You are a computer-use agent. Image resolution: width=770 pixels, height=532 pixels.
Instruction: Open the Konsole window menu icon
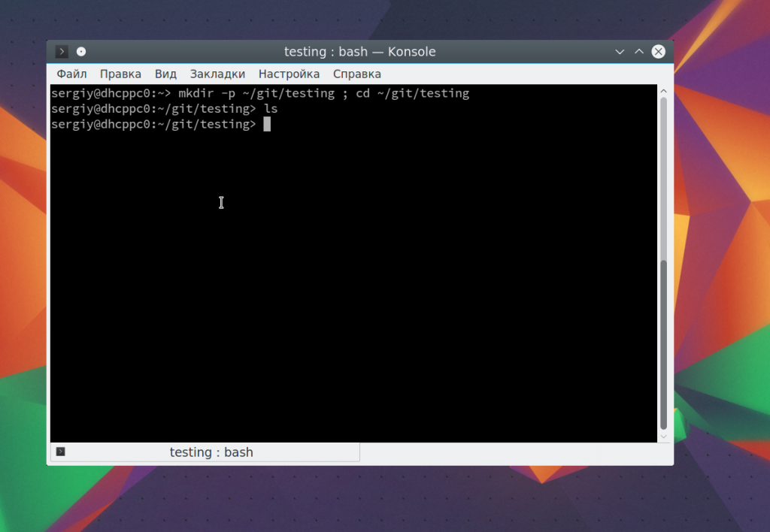click(62, 52)
